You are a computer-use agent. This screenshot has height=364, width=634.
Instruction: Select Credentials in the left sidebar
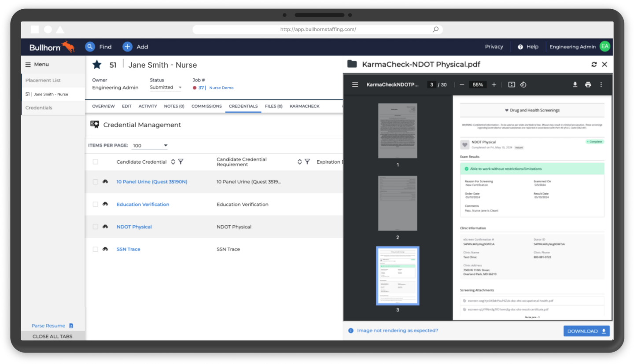tap(39, 107)
